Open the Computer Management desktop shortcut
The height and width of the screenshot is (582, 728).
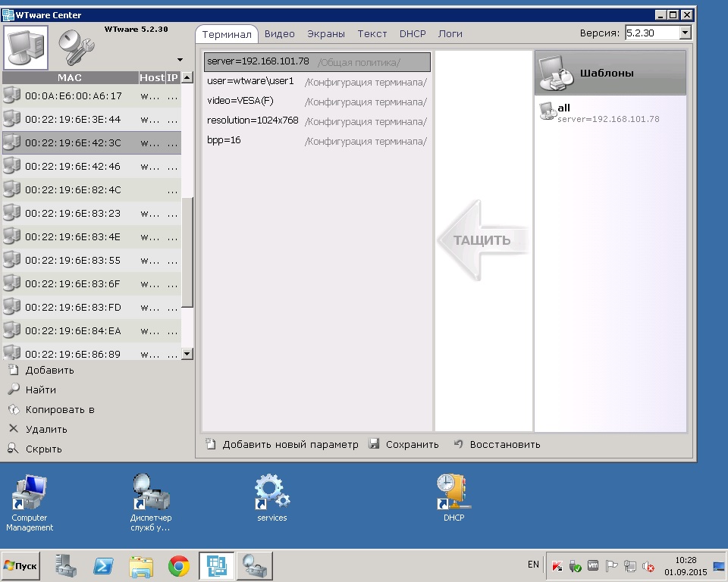point(30,493)
